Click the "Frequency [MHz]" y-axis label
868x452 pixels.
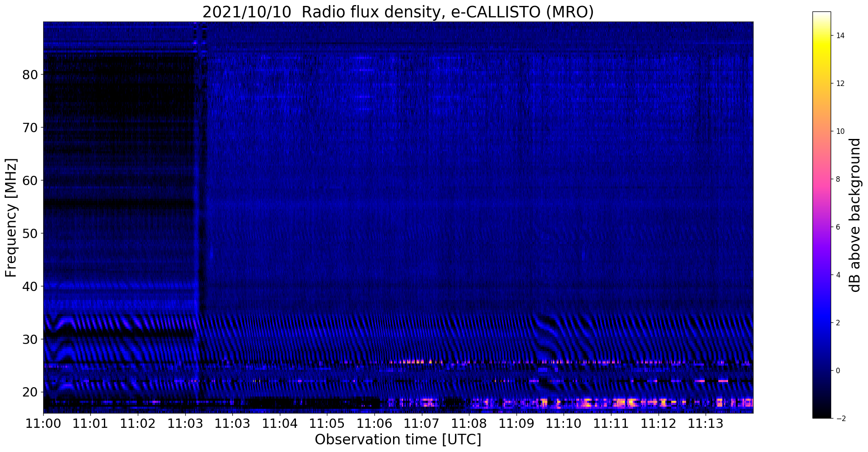pos(11,218)
